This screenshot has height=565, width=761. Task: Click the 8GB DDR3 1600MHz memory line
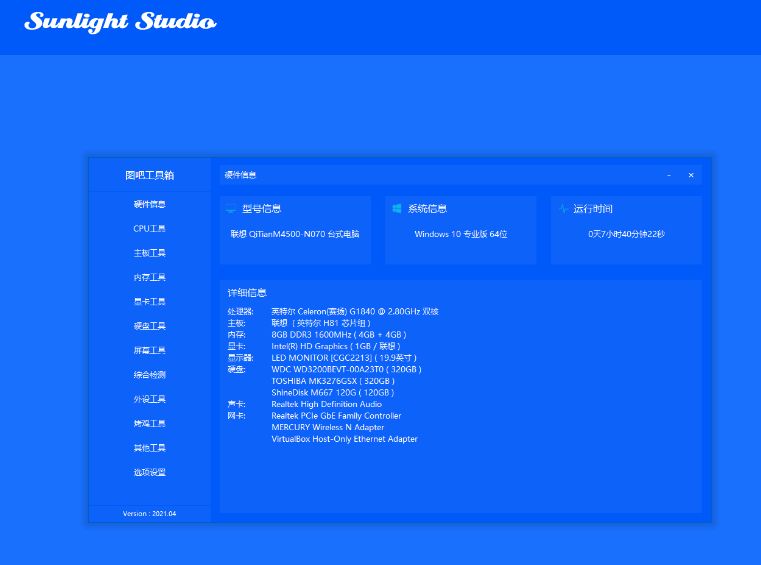coord(339,335)
